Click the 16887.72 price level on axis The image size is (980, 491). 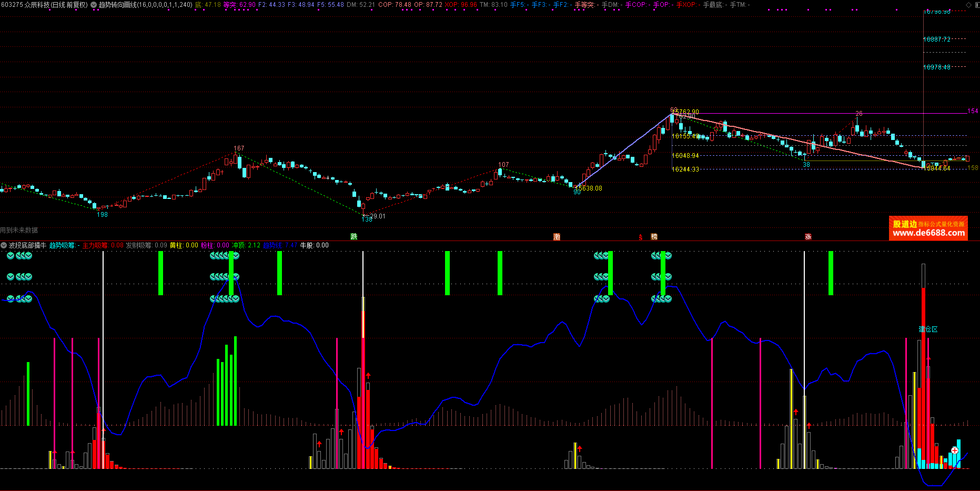(x=936, y=39)
